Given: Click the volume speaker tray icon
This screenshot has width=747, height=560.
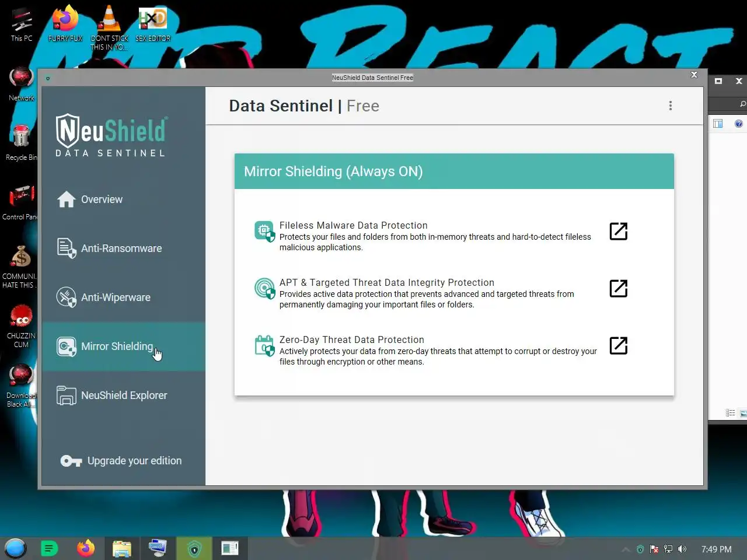Looking at the screenshot, I should click(x=682, y=549).
